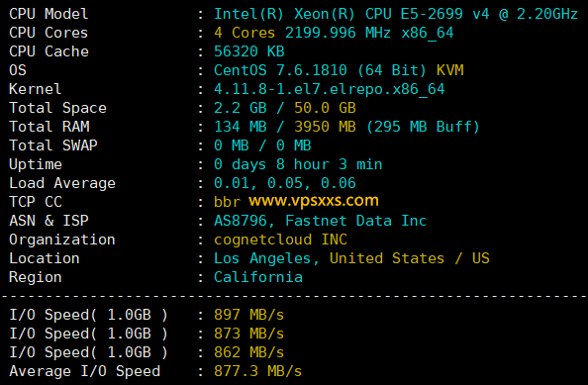Click the '0 MB / 0 MB' swap value
The height and width of the screenshot is (385, 588).
coord(263,145)
